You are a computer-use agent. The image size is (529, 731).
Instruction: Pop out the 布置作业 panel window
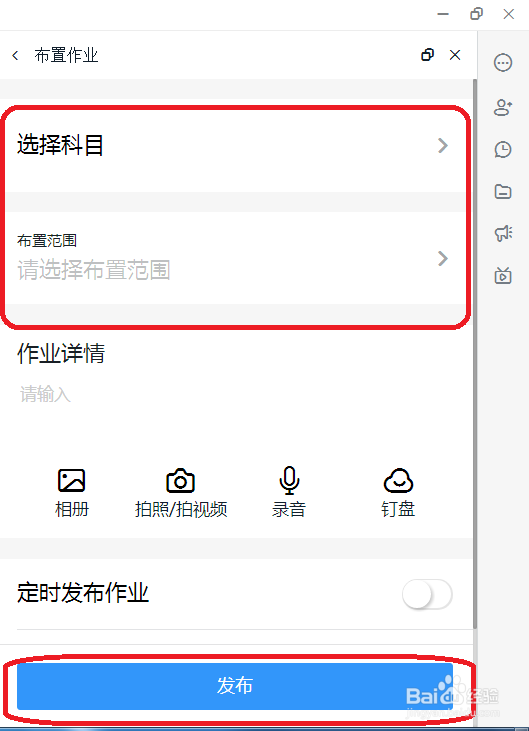coord(427,55)
